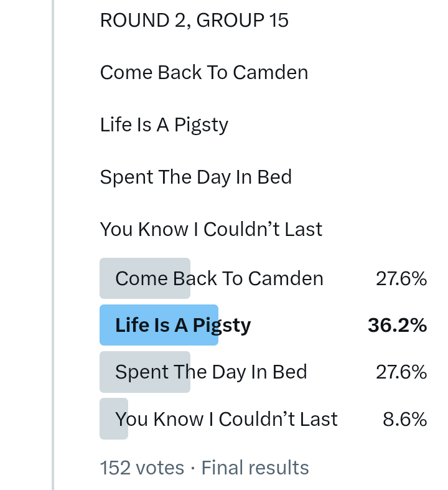Screen dimensions: 448x490
Task: Select the bold "Life Is A Pigsty" poll option
Action: [183, 325]
